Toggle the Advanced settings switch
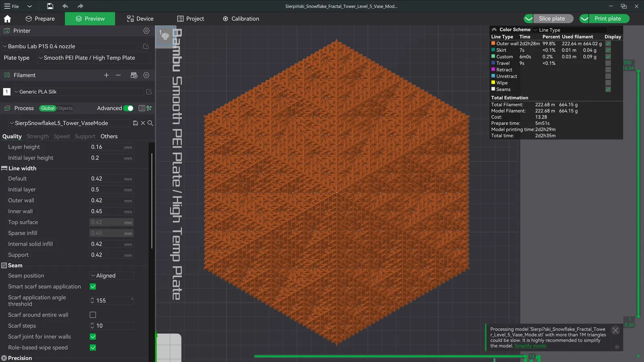 click(x=128, y=108)
